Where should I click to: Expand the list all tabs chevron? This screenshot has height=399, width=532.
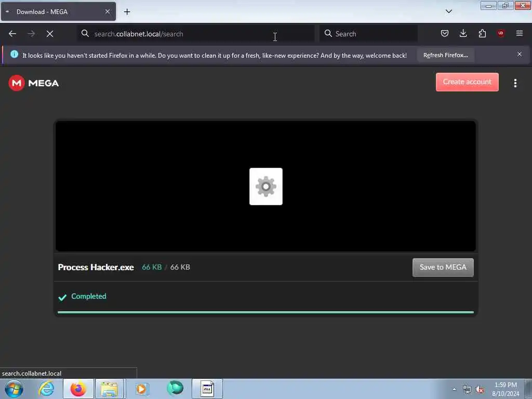coord(449,11)
